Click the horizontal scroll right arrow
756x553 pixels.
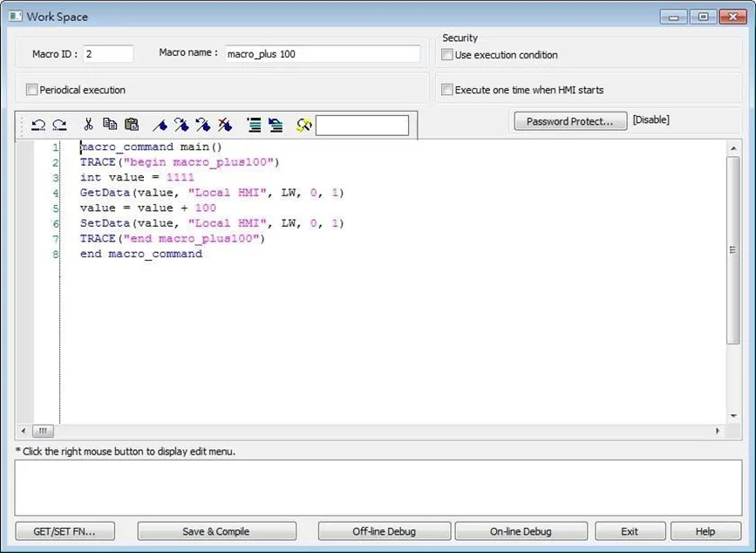(x=718, y=431)
